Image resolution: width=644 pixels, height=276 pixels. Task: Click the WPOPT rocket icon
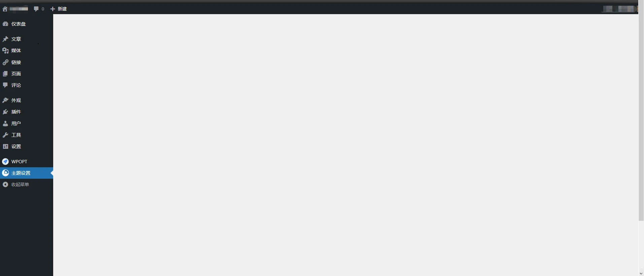pos(5,162)
